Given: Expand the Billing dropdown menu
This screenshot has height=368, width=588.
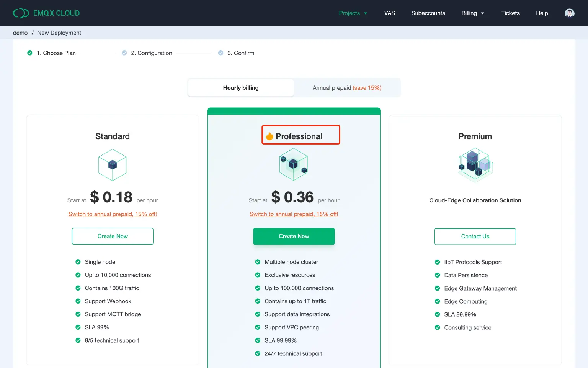Looking at the screenshot, I should click(473, 13).
